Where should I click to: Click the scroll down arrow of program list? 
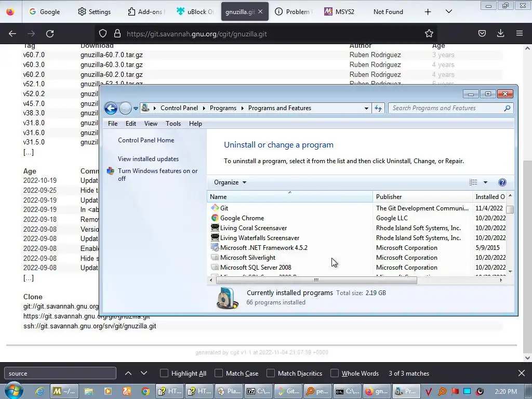click(510, 272)
